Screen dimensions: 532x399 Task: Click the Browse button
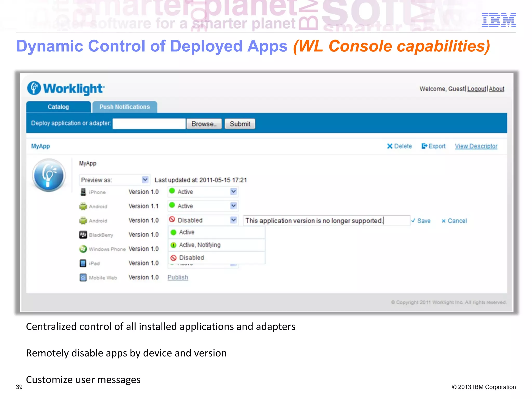click(x=204, y=124)
